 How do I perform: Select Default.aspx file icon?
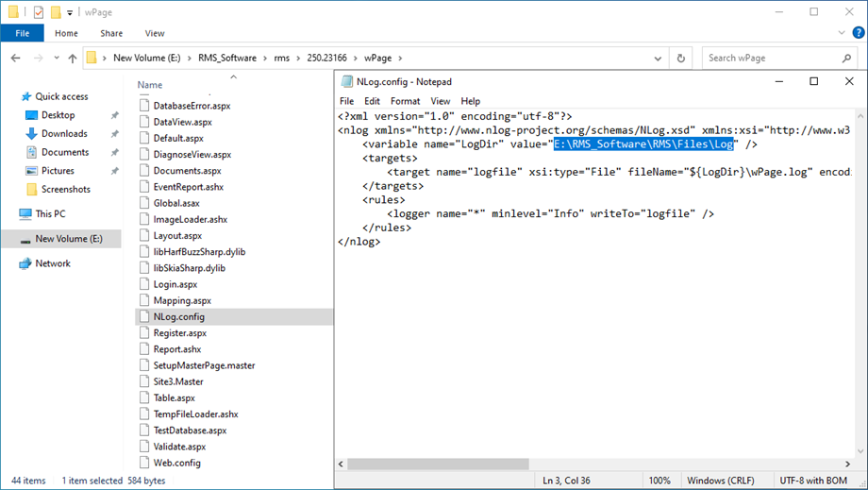click(x=144, y=138)
